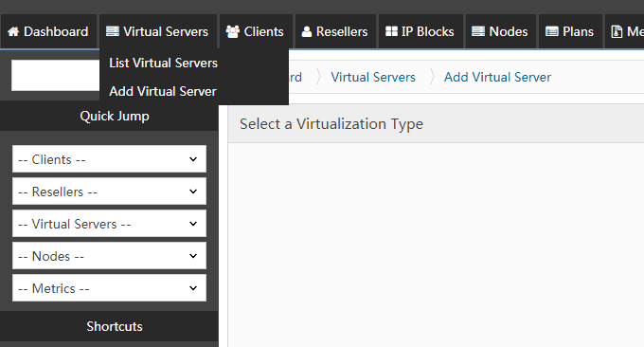Click the Resellers user icon
644x347 pixels.
(x=307, y=31)
